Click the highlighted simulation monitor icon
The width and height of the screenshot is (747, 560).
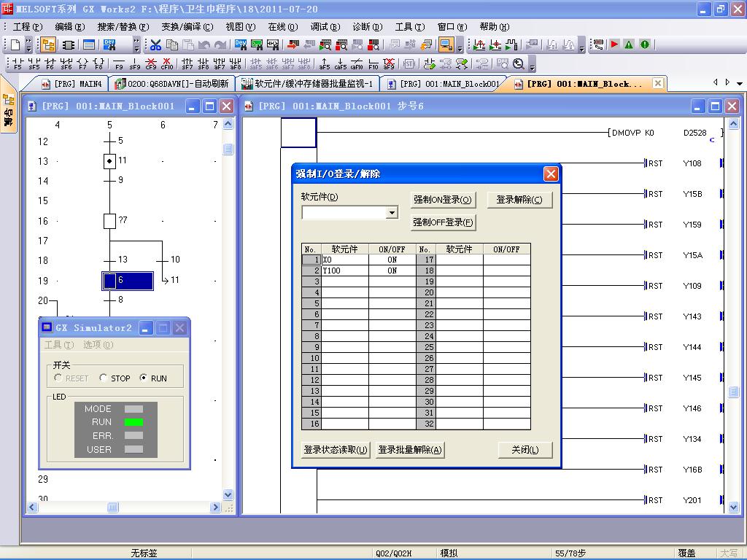(x=446, y=45)
